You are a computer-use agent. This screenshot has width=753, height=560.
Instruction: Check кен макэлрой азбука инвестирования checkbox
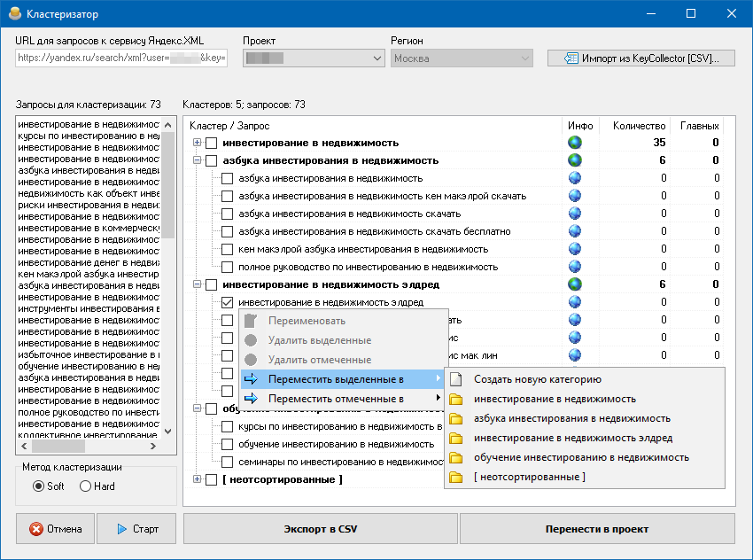point(227,250)
